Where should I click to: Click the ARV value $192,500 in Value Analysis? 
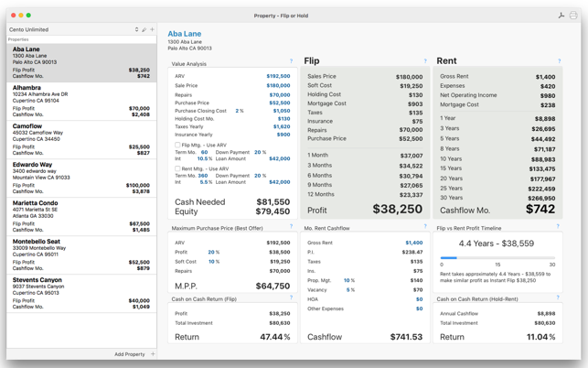click(x=278, y=76)
